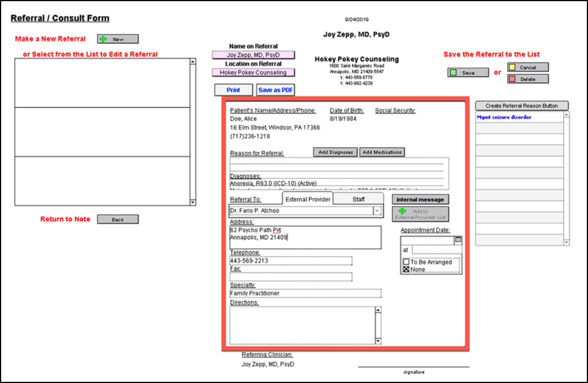Click referral list scroll up arrow
Screen dimensions: 588x383
[x=193, y=61]
